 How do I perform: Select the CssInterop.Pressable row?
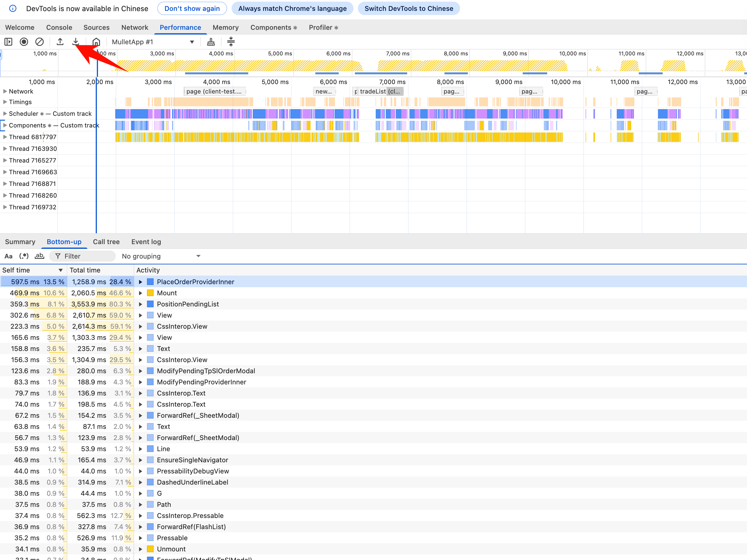click(373, 516)
